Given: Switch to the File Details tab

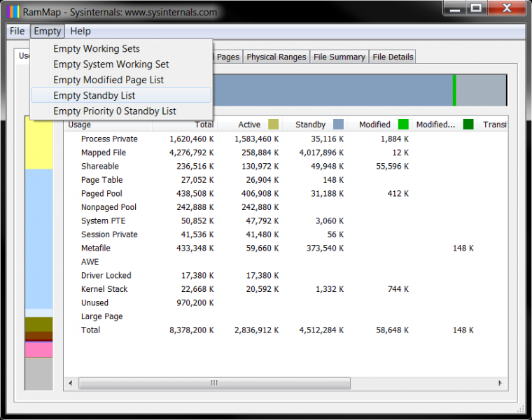Looking at the screenshot, I should tap(393, 57).
